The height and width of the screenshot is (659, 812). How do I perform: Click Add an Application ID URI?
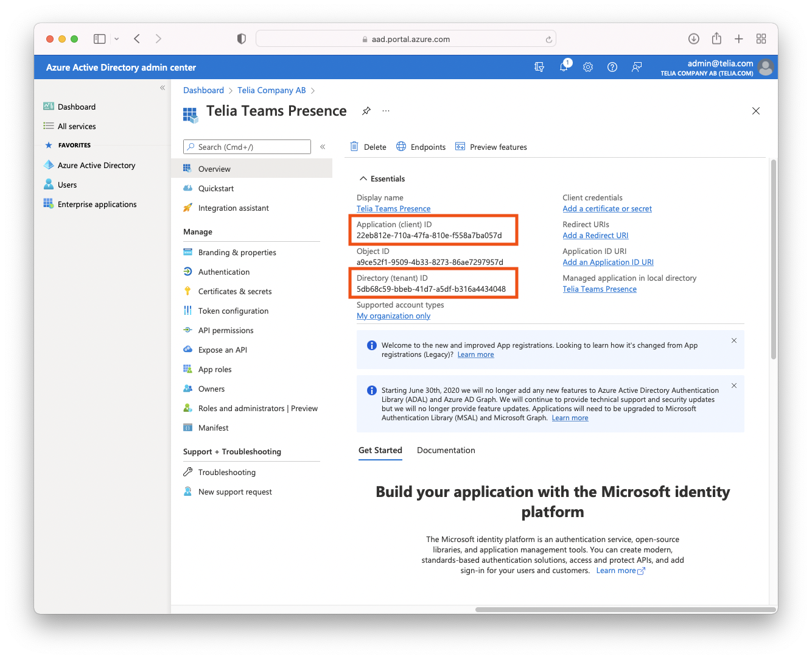tap(608, 262)
